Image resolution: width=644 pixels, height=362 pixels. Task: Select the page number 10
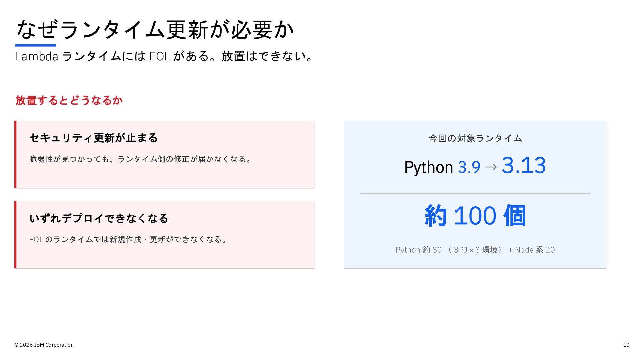pos(626,345)
